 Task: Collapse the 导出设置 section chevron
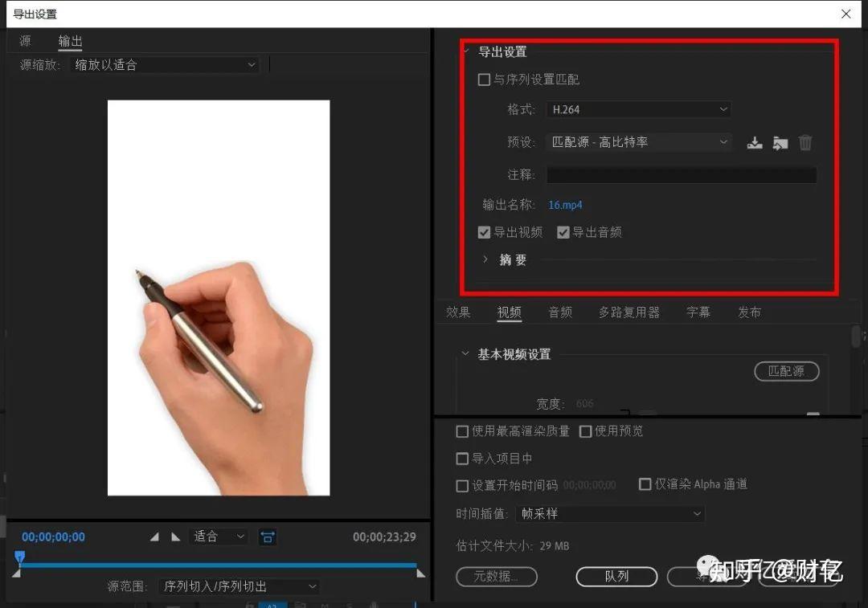click(x=467, y=51)
